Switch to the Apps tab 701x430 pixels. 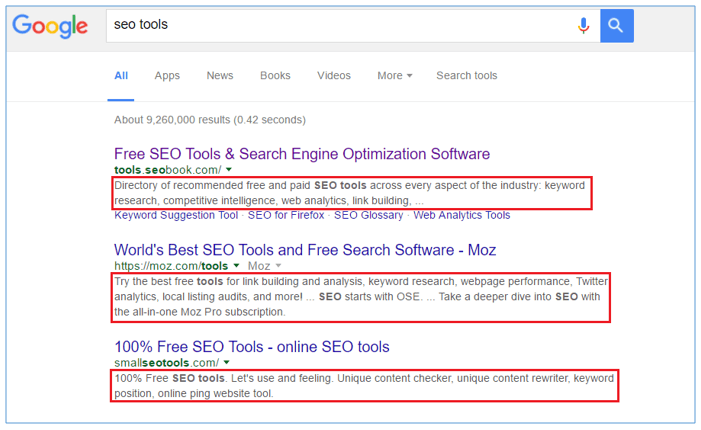(167, 76)
